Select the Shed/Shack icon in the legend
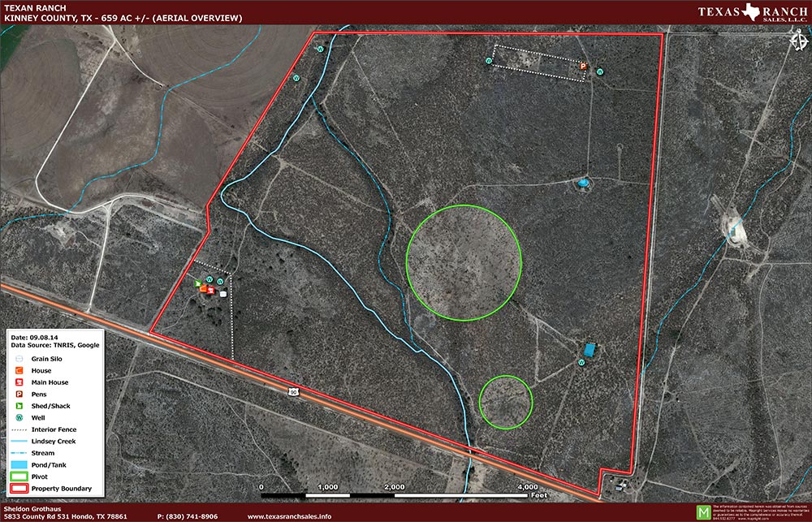Screen dimensions: 812x522 18,406
